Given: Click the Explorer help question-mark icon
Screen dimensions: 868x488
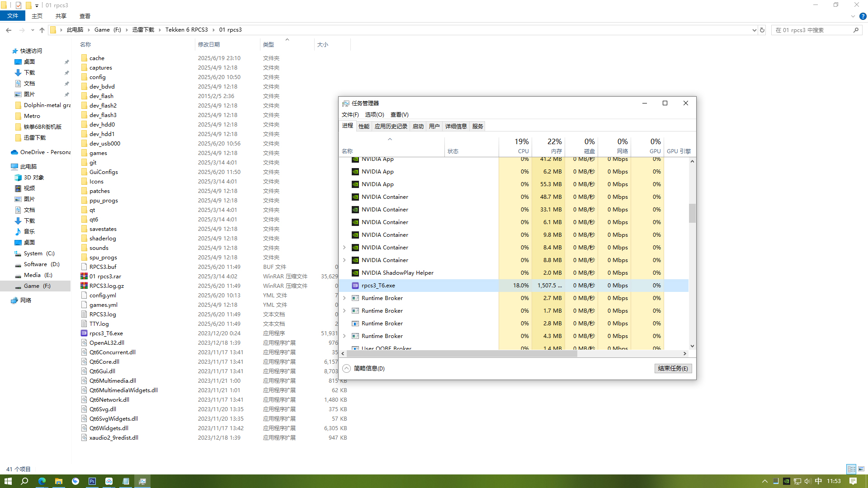Looking at the screenshot, I should (x=863, y=16).
